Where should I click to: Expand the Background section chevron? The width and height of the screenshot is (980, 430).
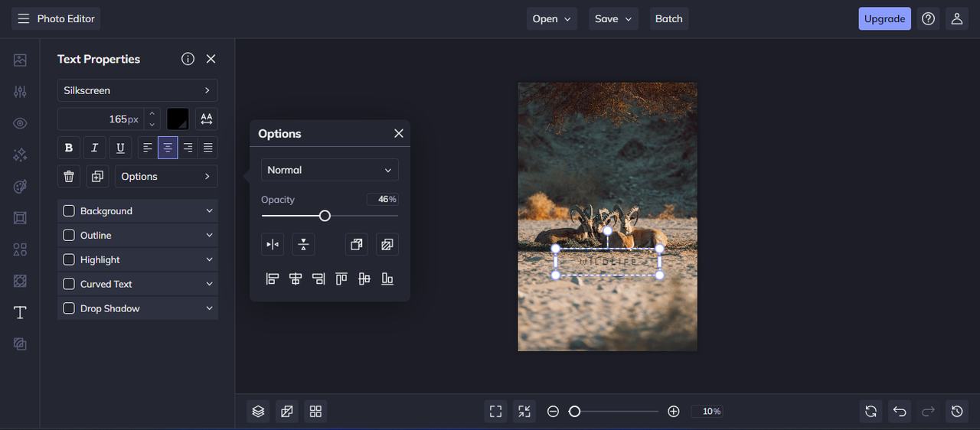click(x=209, y=211)
